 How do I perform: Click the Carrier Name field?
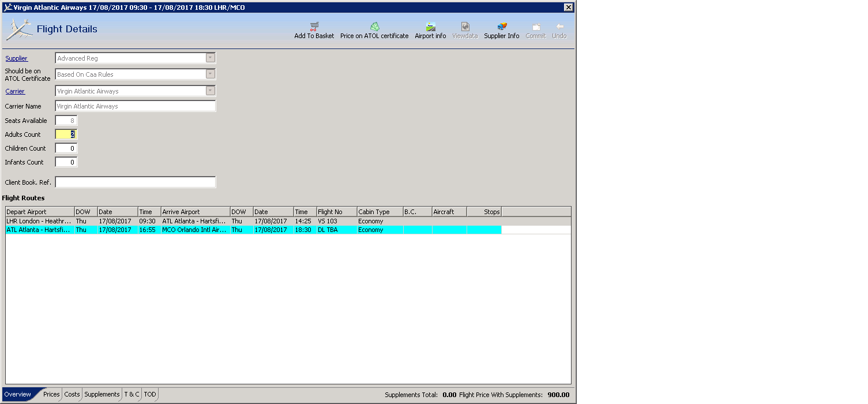(x=136, y=106)
